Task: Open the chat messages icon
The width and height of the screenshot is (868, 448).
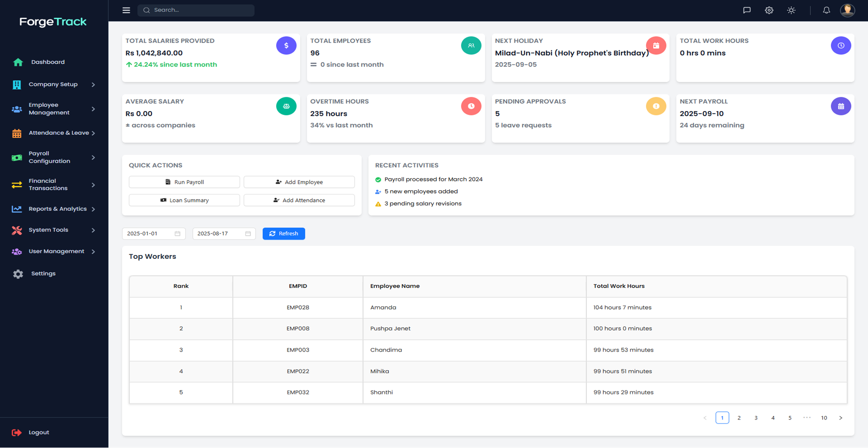Action: (x=747, y=10)
